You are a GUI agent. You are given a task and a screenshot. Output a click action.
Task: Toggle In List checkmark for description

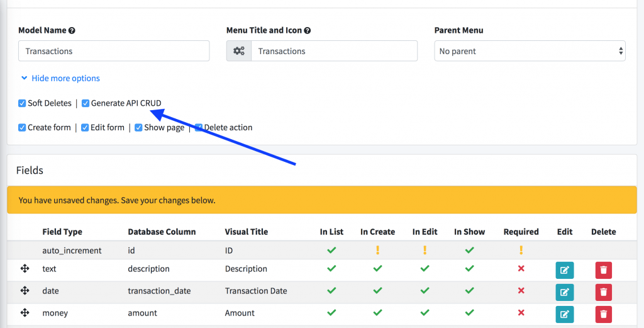[x=331, y=269]
